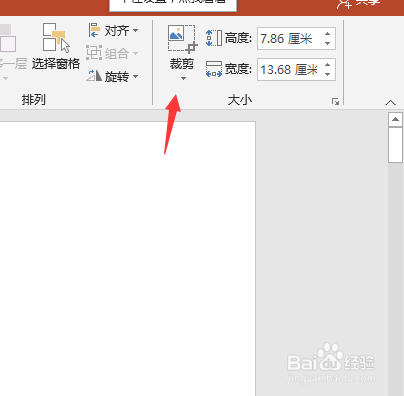Expand the Crop (裁剪) dropdown arrow

click(x=183, y=79)
